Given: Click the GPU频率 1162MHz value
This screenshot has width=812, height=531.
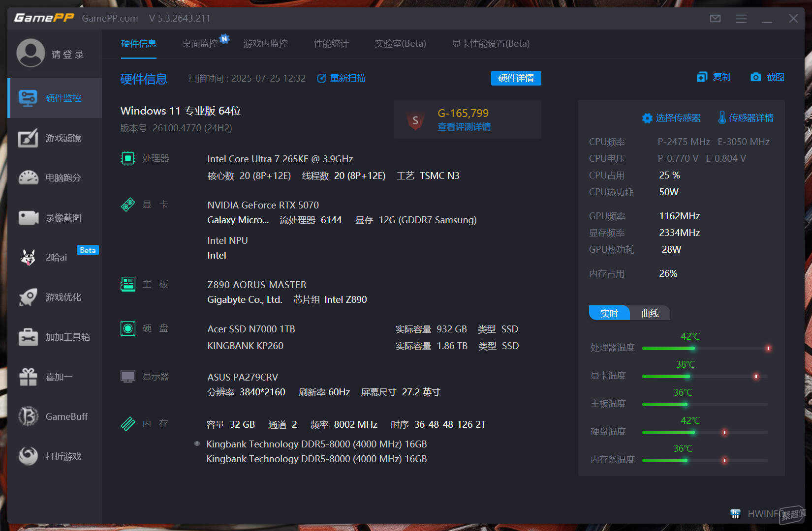Looking at the screenshot, I should pyautogui.click(x=680, y=216).
